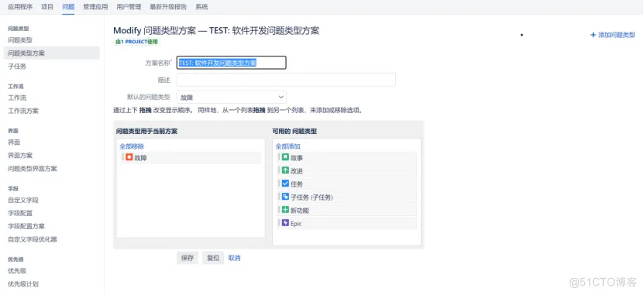The height and width of the screenshot is (295, 644).
Task: Open 子任务 in the sidebar
Action: click(x=17, y=67)
